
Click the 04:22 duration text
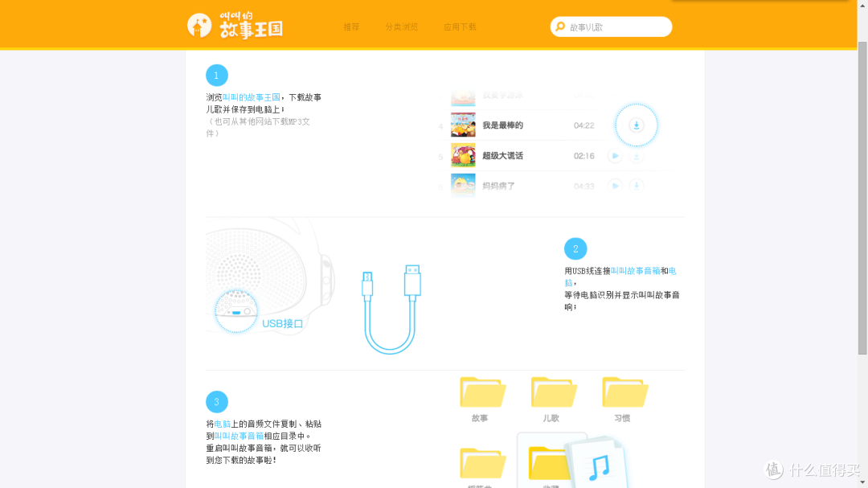tap(584, 125)
